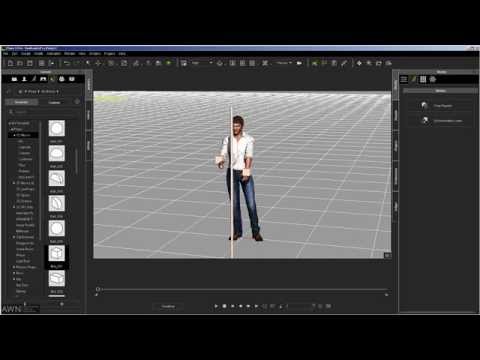Image resolution: width=480 pixels, height=360 pixels.
Task: Click the diamond-shaped icon in top toolbar
Action: [x=359, y=63]
